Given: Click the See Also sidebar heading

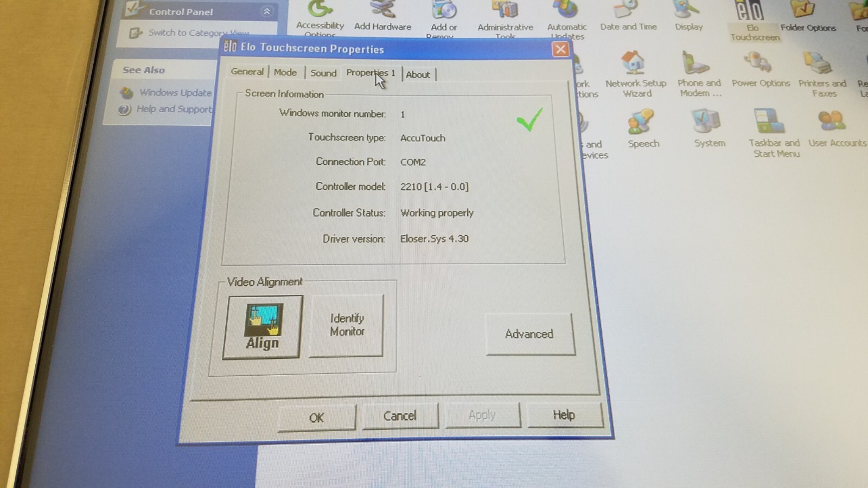Looking at the screenshot, I should [144, 70].
